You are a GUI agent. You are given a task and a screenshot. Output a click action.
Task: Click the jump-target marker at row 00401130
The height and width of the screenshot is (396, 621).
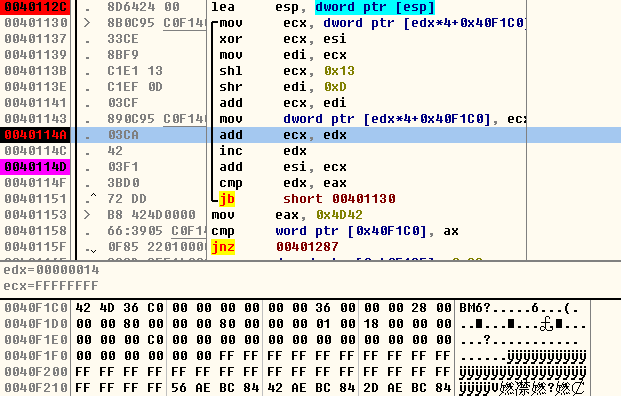87,23
